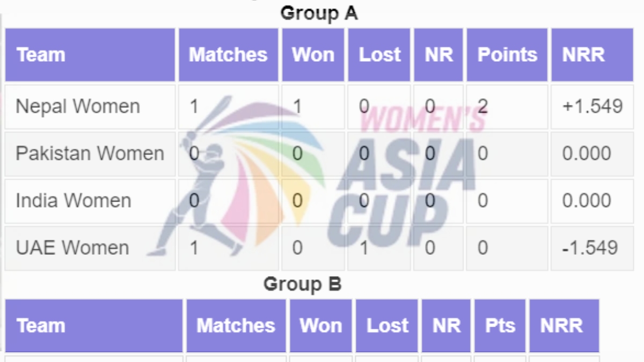Screen dimensions: 644x362
Task: Select Group B's Matches column header
Action: click(x=236, y=326)
